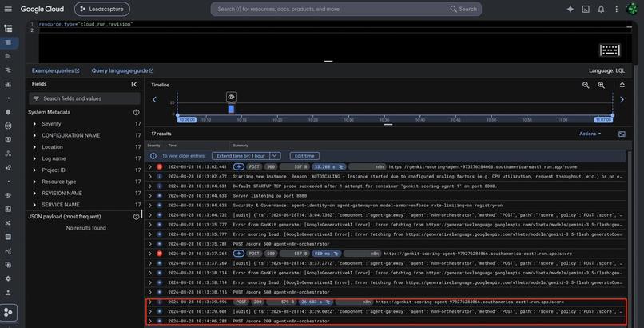This screenshot has height=328, width=644.
Task: Click the Edit time button
Action: coord(304,156)
